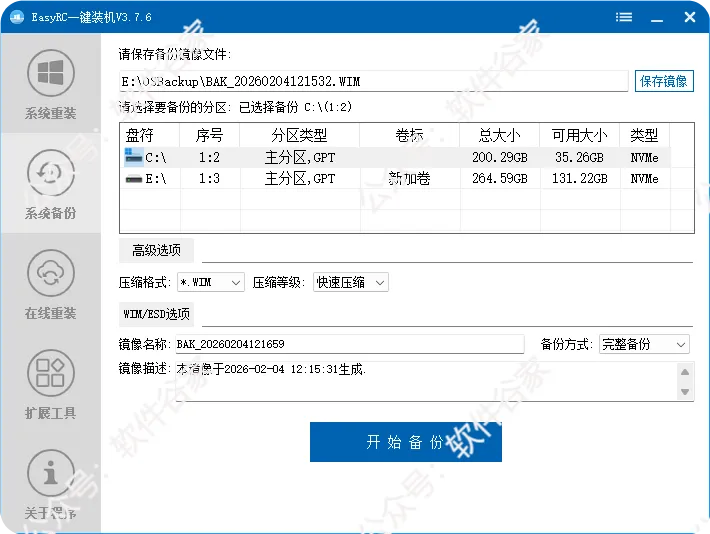Open the About info section icon
710x534 pixels.
click(x=50, y=473)
